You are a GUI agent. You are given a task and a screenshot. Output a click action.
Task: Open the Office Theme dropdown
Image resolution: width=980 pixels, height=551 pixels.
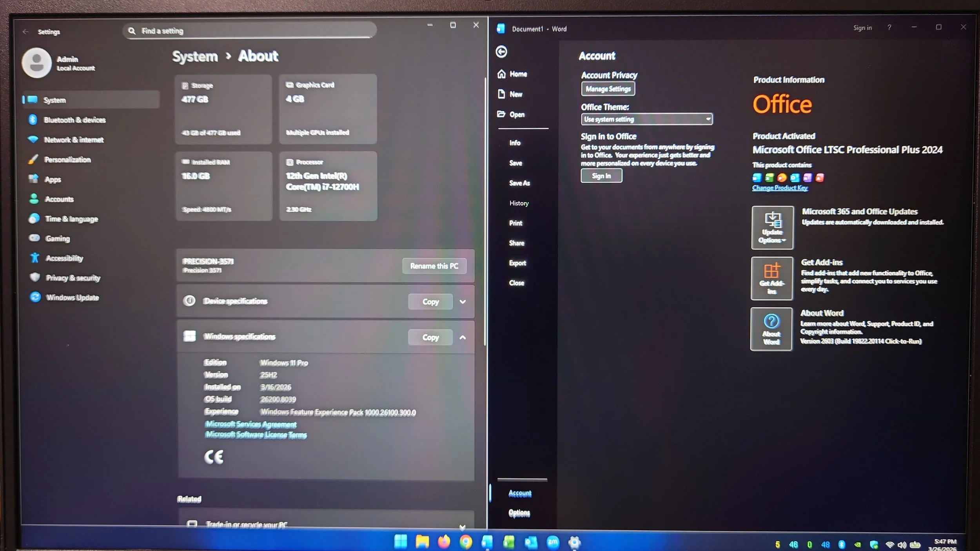click(x=646, y=119)
